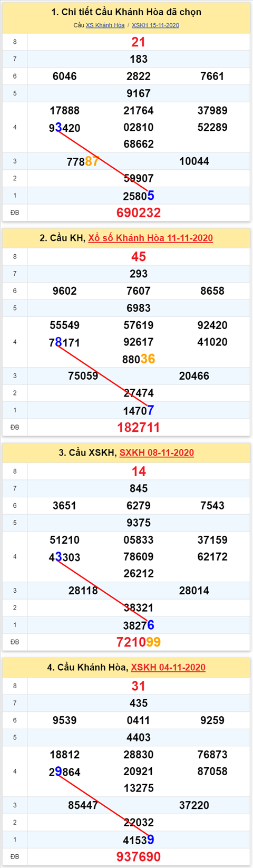Viewport: 253px width, 868px height.
Task: Select the number 7543
Action: coord(212,506)
